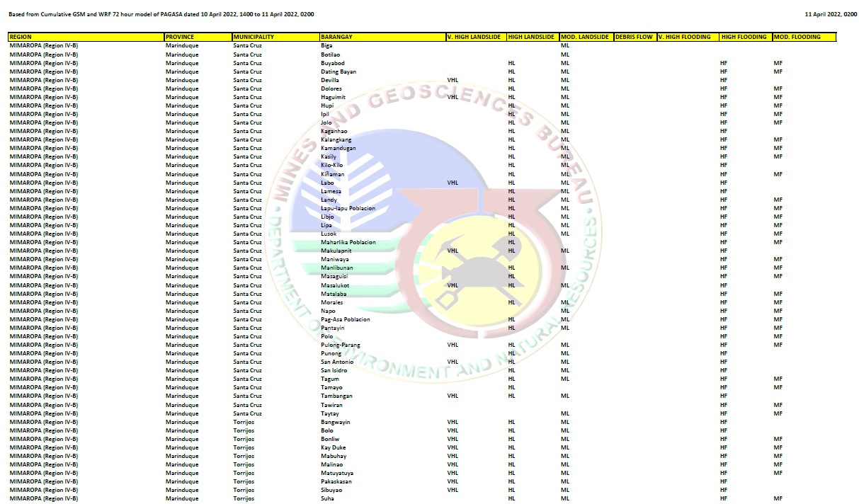Click the HF value in the Kaganhao row
The image size is (859, 504).
[724, 131]
